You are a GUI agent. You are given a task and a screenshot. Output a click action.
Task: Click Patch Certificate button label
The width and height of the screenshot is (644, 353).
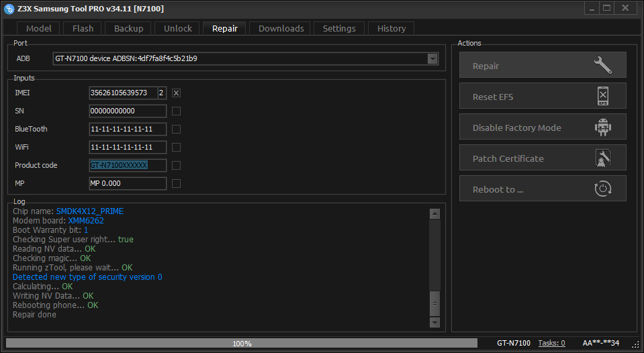point(508,158)
